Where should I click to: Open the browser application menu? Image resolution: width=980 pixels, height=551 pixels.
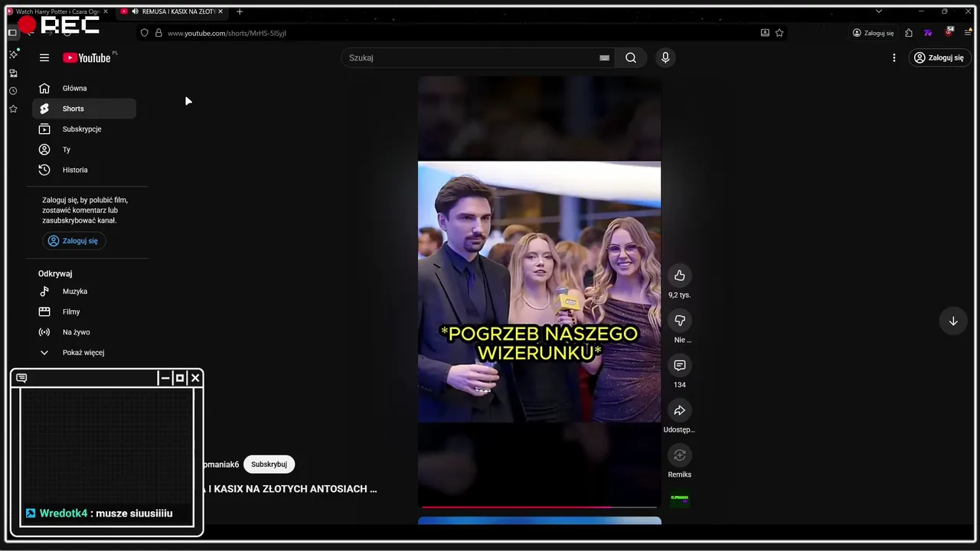[969, 33]
